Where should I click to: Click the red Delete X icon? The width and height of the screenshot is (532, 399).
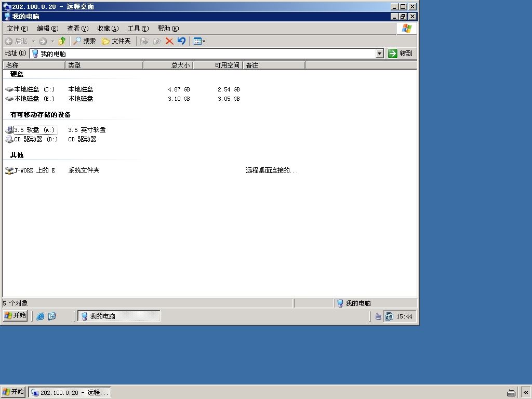click(169, 41)
